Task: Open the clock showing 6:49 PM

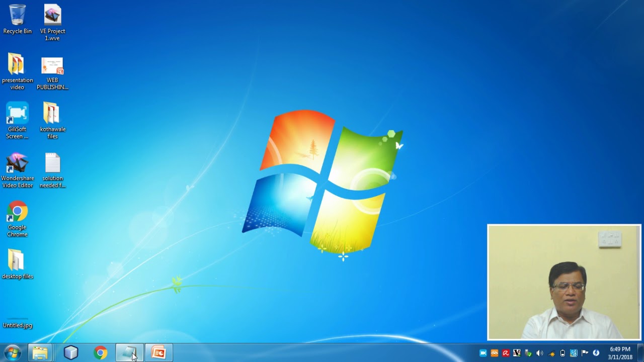Action: [620, 353]
